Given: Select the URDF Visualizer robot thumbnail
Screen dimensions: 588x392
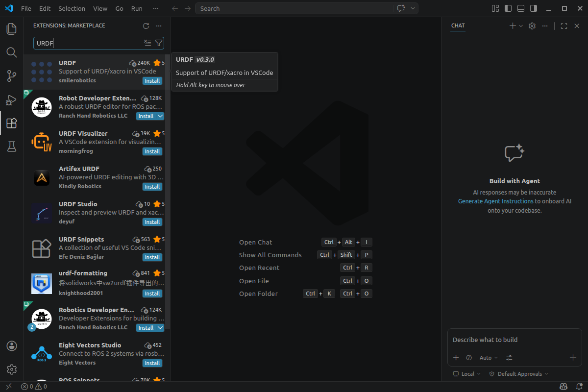Looking at the screenshot, I should [x=42, y=142].
